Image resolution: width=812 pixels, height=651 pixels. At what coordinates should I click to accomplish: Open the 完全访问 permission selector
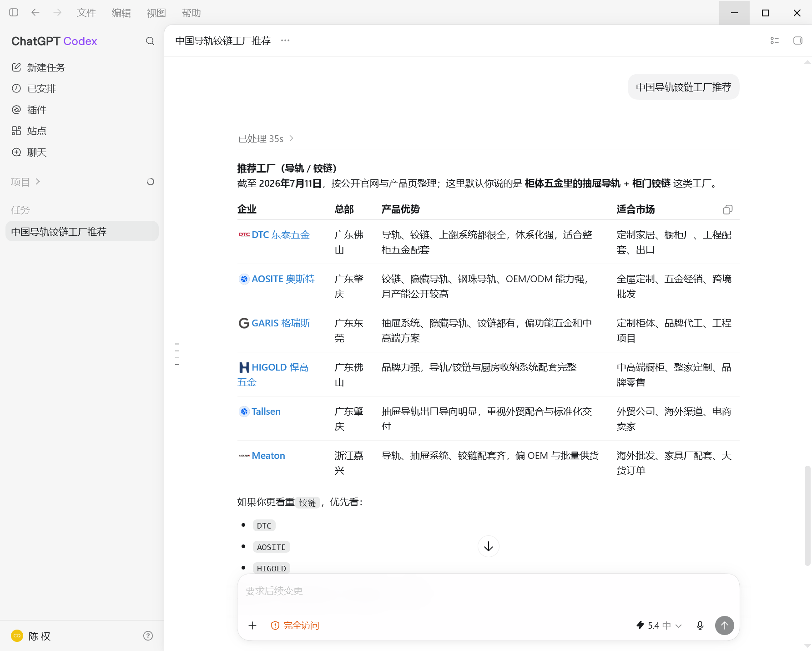[x=295, y=626]
